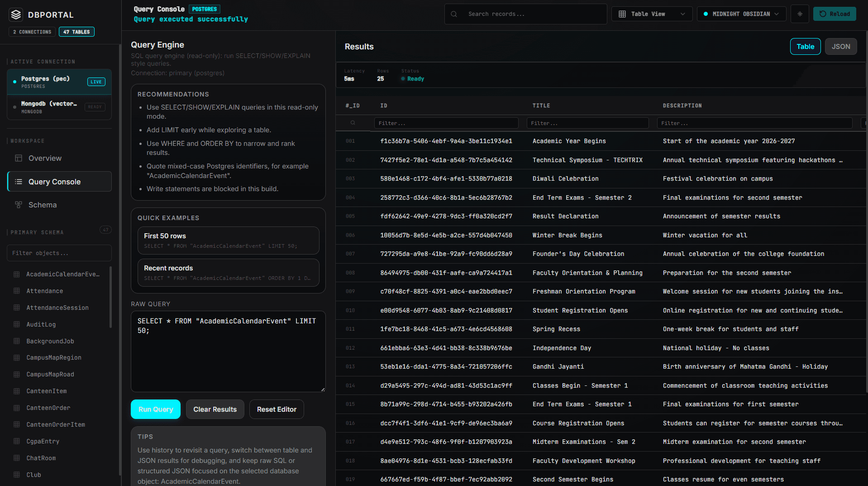
Task: Click the Search records input field
Action: 525,14
